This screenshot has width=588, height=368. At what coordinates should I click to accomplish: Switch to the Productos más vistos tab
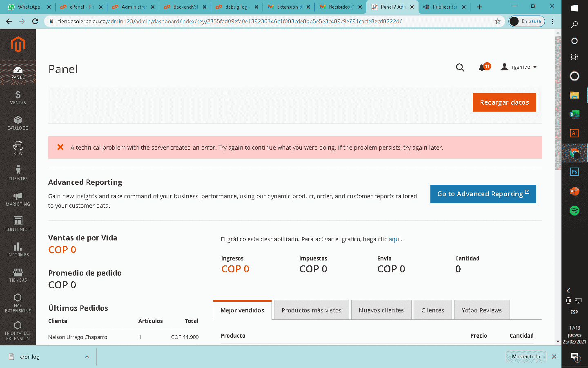[x=311, y=310]
